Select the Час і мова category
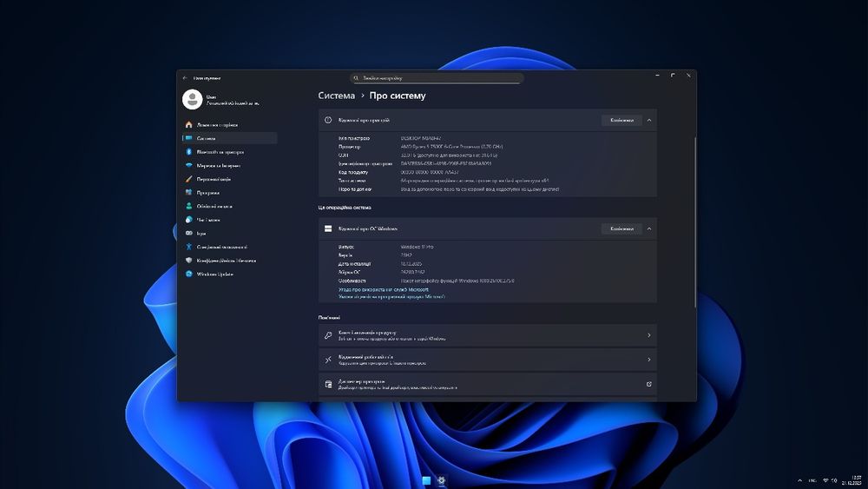Screen dimensions: 868x489 click(230, 220)
